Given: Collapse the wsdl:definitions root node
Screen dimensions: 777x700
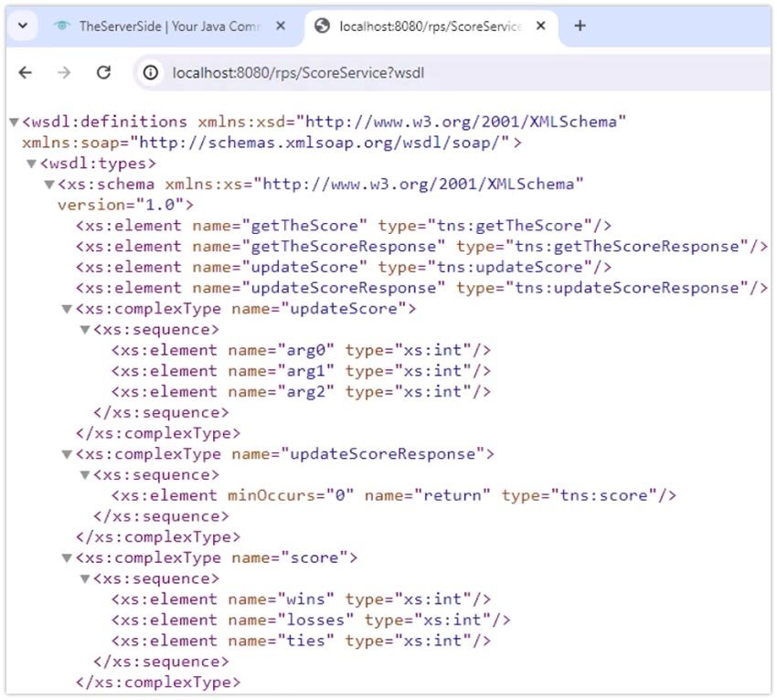Looking at the screenshot, I should tap(13, 121).
